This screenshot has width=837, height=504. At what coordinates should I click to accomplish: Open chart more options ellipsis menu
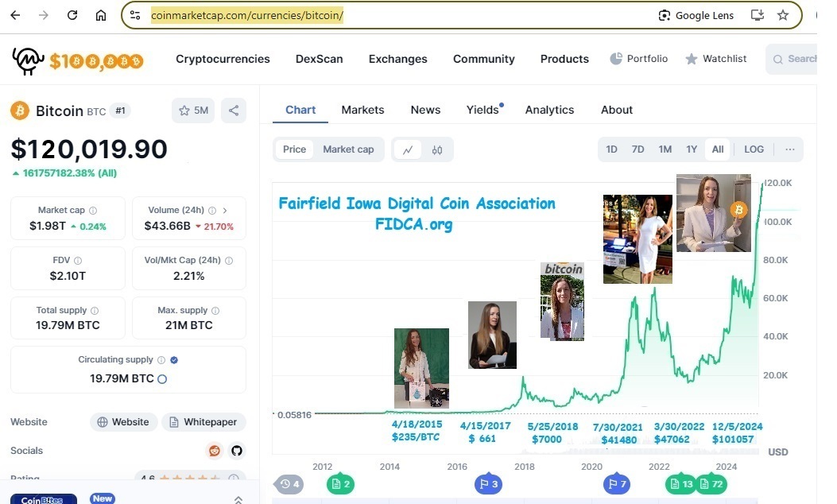(x=790, y=149)
